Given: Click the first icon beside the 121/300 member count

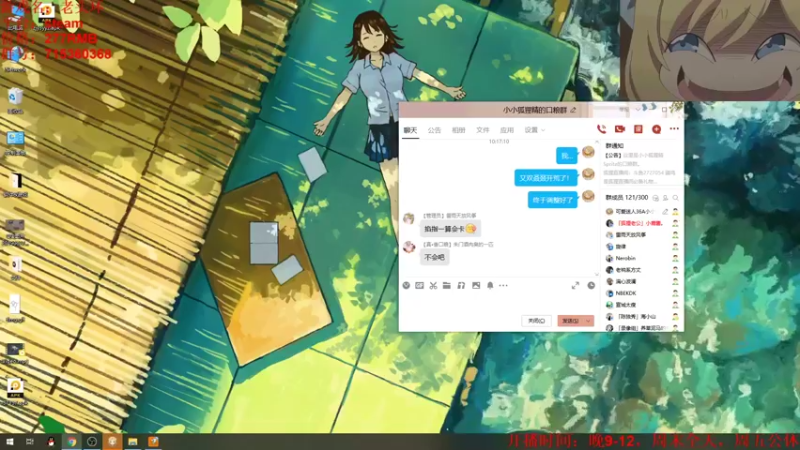Looking at the screenshot, I should 656,198.
